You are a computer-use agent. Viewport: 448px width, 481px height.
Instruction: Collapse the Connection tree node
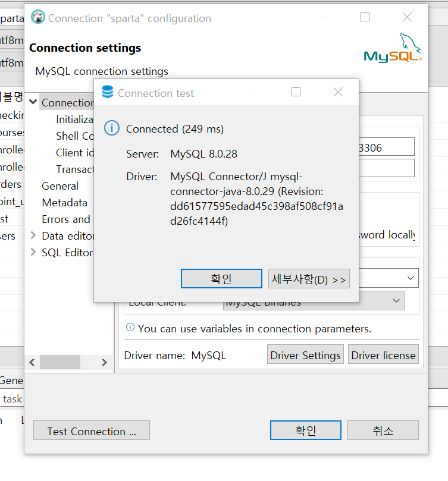pyautogui.click(x=33, y=102)
